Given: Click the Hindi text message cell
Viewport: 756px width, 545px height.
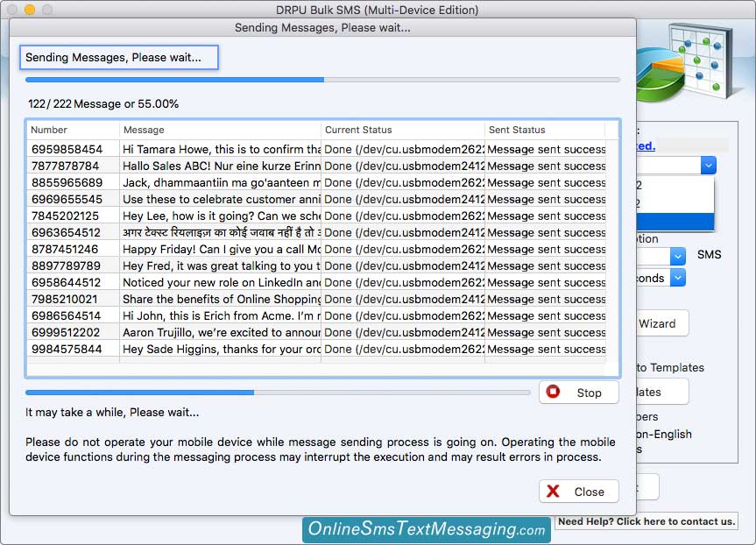Looking at the screenshot, I should 222,232.
